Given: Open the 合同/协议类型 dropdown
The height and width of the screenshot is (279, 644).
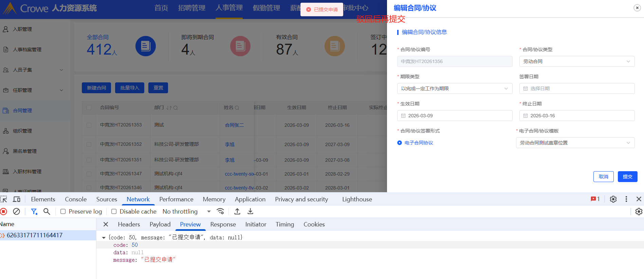Looking at the screenshot, I should pyautogui.click(x=576, y=61).
